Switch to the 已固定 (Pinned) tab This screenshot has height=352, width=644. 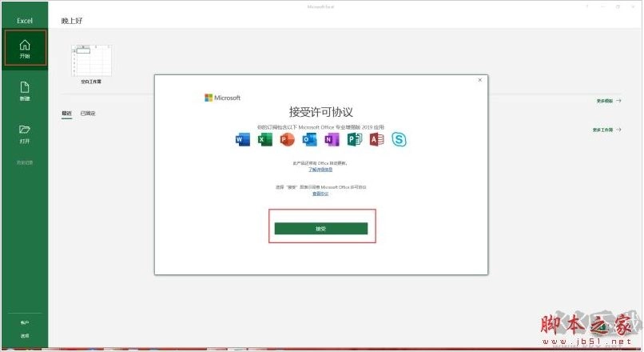pos(88,114)
